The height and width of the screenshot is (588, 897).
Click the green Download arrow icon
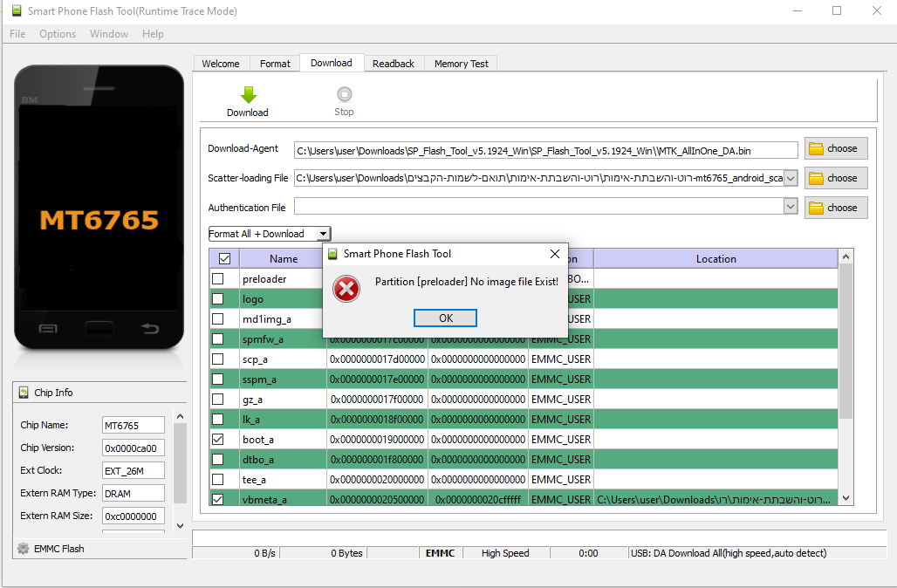(x=248, y=95)
